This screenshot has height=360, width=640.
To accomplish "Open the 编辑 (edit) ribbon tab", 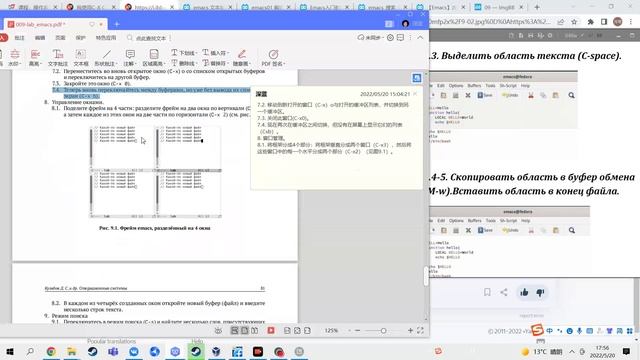I will pos(40,38).
